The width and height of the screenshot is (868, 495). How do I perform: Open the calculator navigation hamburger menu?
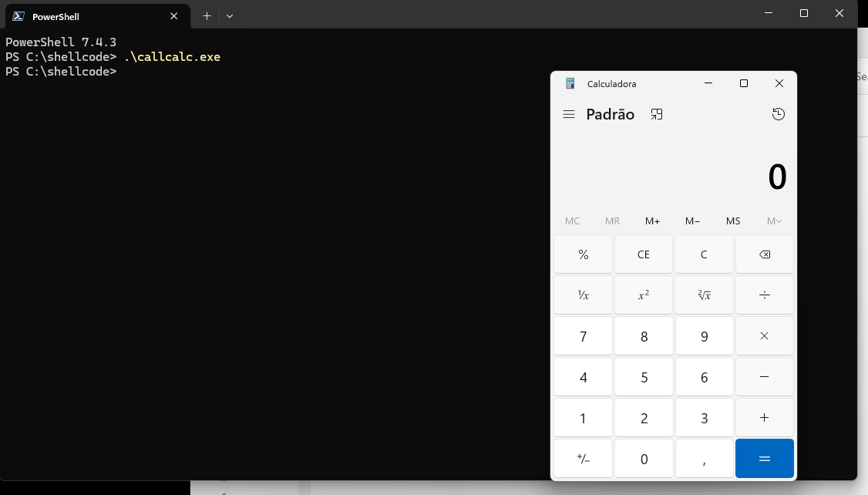click(x=569, y=114)
